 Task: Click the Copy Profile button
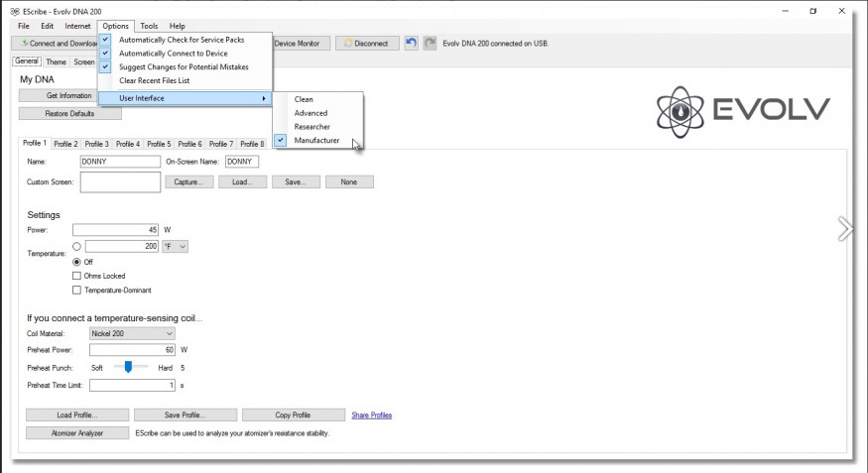click(294, 414)
